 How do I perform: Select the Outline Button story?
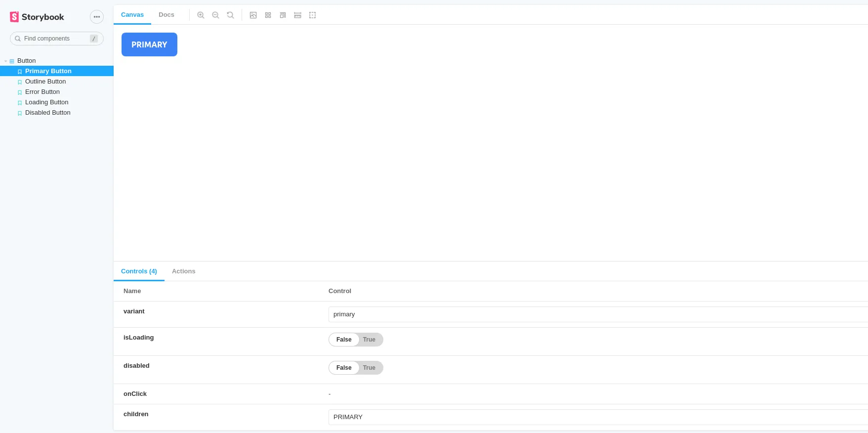coord(45,82)
